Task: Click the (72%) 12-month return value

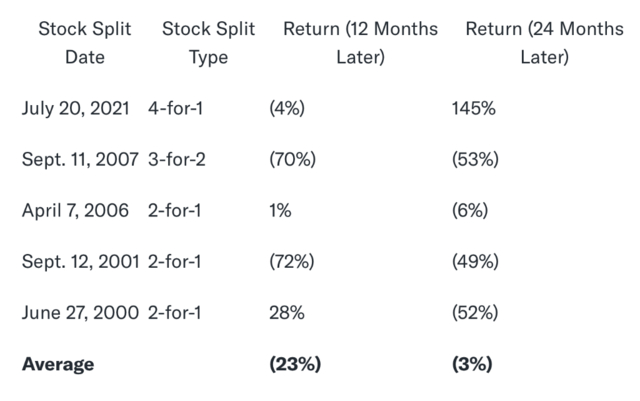Action: tap(292, 261)
